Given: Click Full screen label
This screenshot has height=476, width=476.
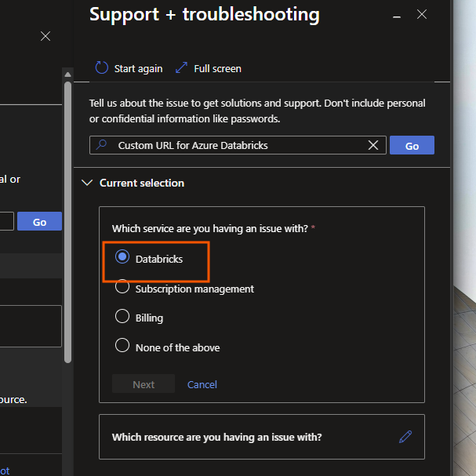Looking at the screenshot, I should pyautogui.click(x=218, y=68).
